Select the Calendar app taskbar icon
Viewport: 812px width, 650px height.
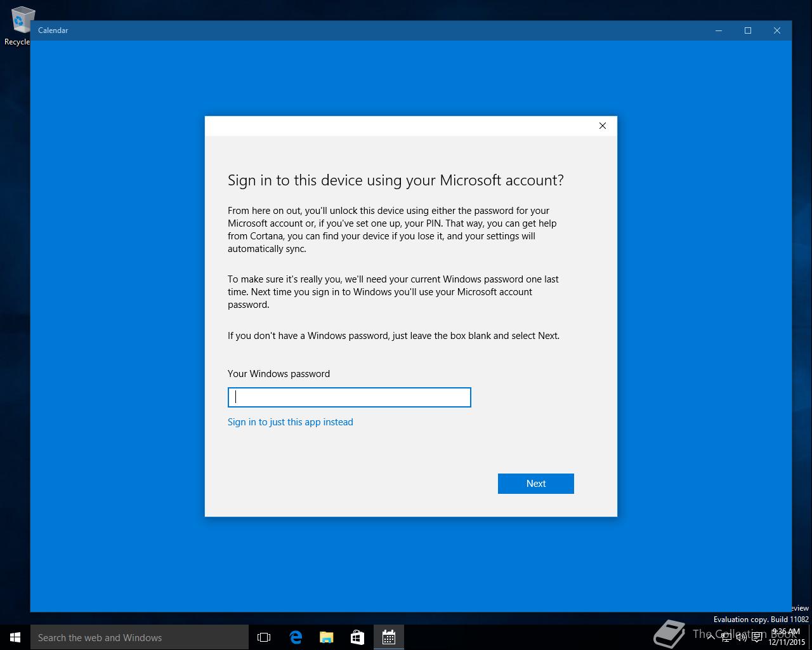click(x=389, y=637)
